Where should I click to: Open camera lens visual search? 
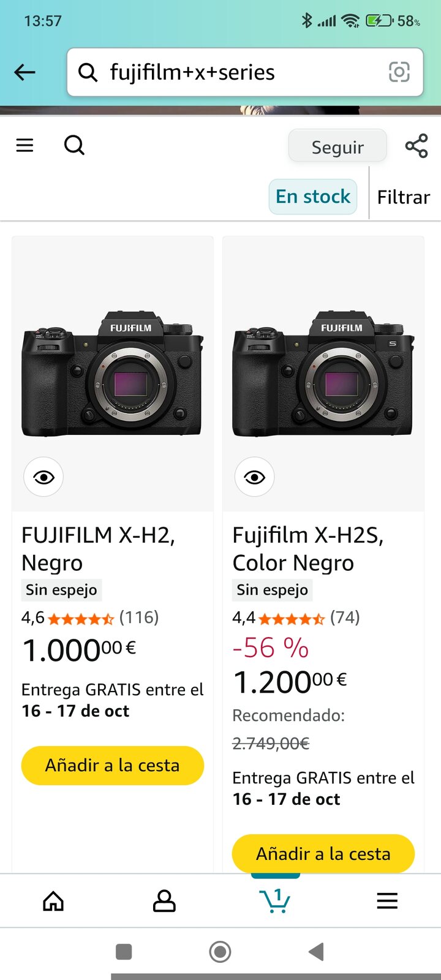(x=399, y=72)
